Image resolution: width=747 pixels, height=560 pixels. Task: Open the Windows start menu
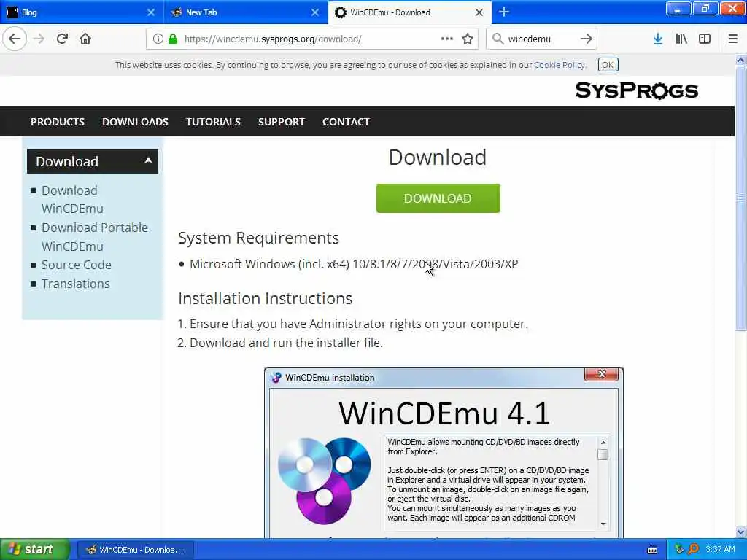coord(34,549)
